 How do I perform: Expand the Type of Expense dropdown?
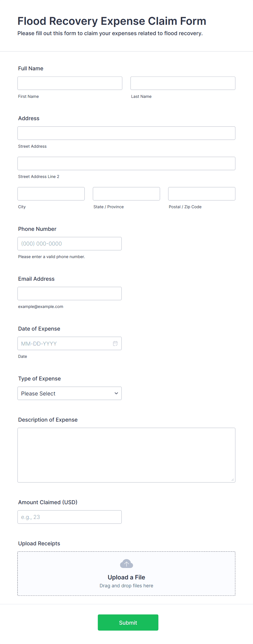tap(70, 393)
